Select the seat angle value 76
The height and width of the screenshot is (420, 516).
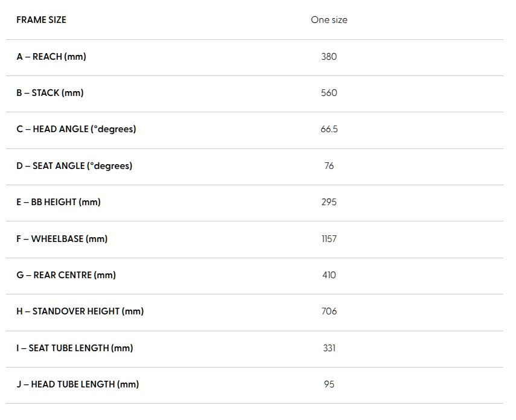pos(329,166)
